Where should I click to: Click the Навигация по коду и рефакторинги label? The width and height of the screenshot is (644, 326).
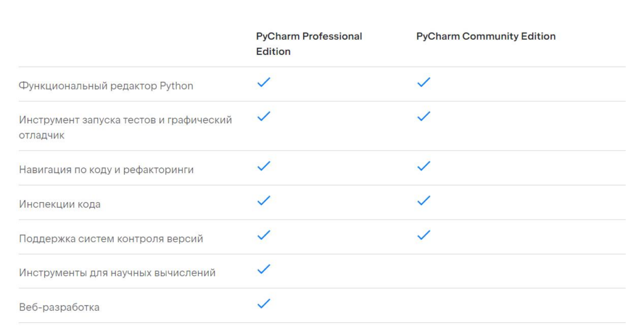[x=106, y=169]
